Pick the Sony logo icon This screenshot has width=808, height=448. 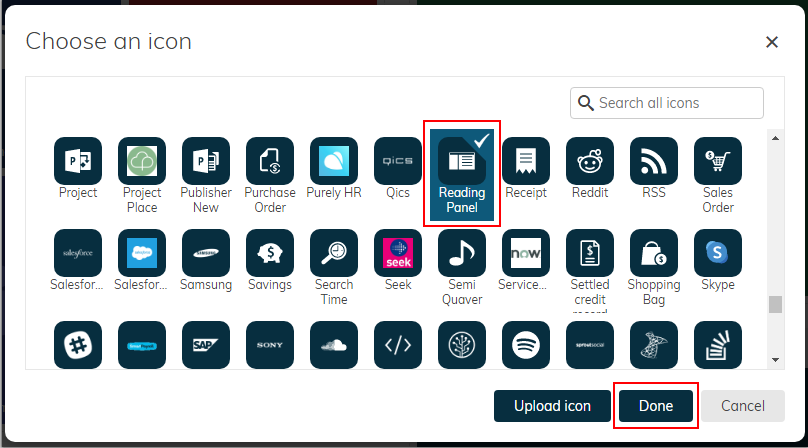click(x=270, y=345)
